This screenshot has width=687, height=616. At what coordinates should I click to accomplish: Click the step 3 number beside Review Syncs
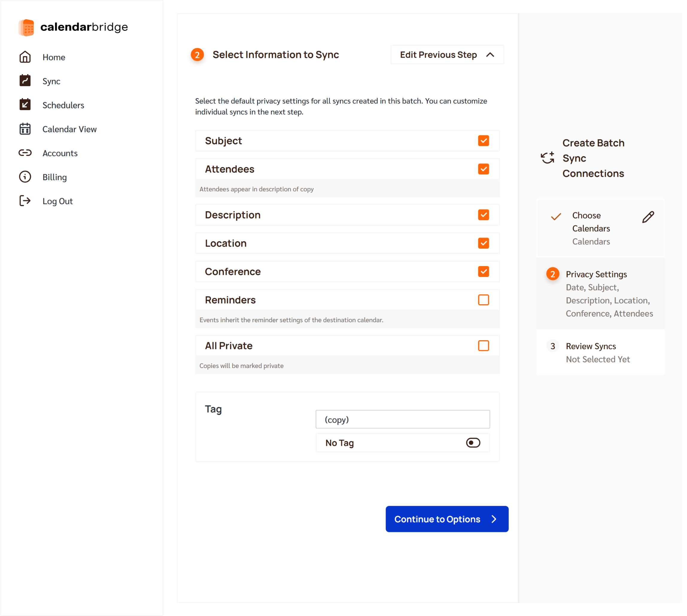[553, 346]
